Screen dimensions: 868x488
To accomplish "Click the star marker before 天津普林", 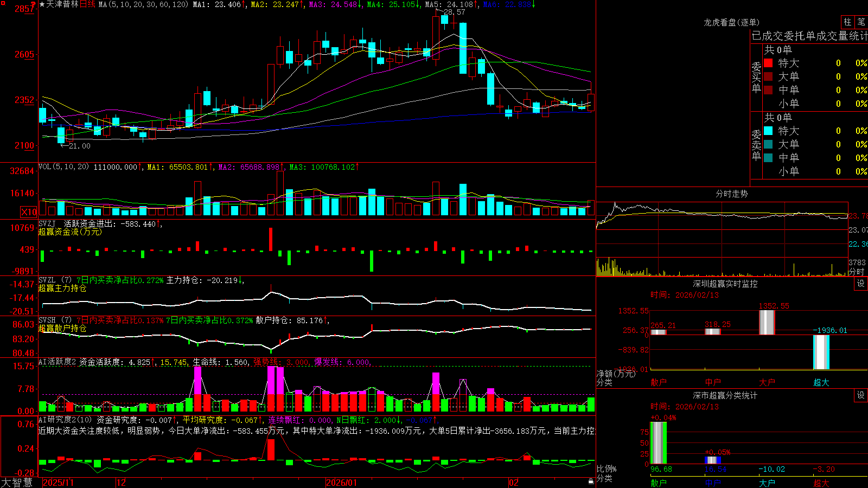I will 42,4.
